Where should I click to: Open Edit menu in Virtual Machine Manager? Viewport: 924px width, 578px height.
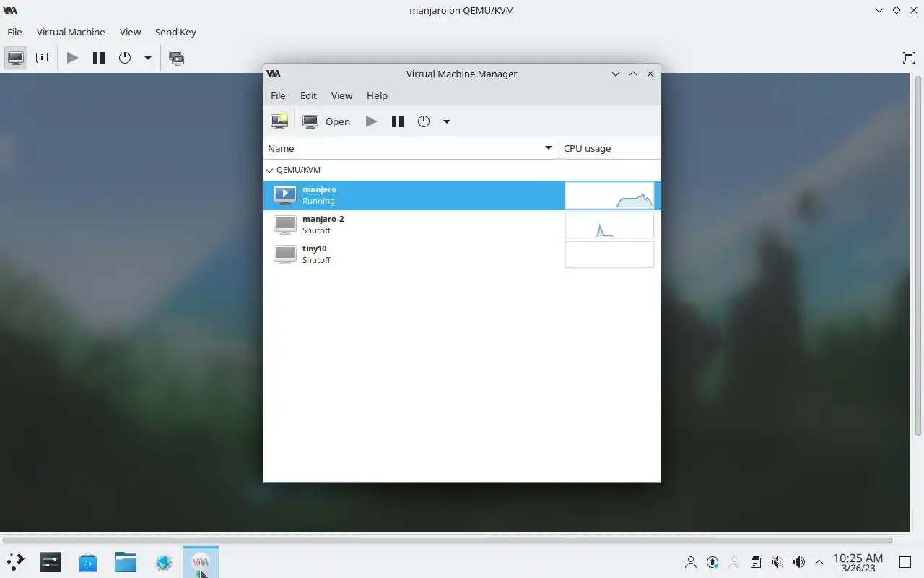308,95
